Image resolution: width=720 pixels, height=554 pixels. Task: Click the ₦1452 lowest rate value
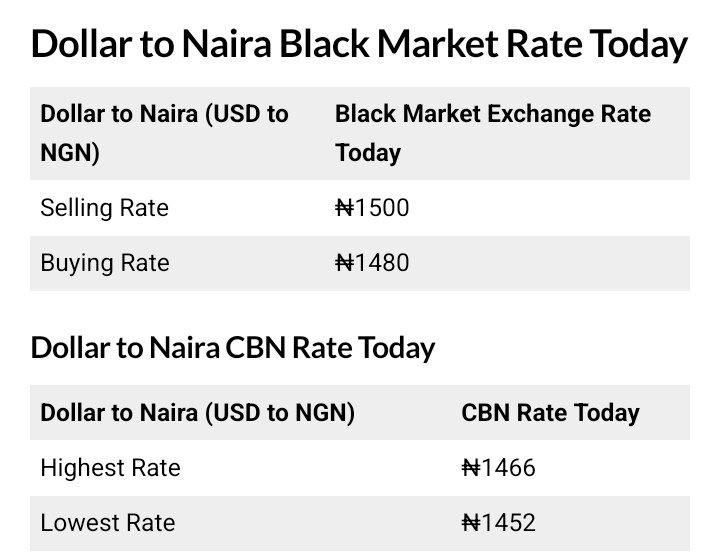[498, 523]
